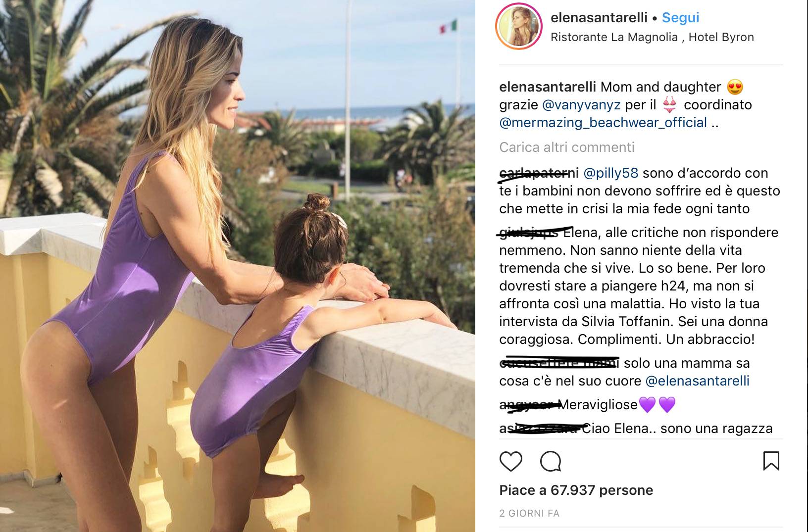Open comment field via speech bubble icon
The width and height of the screenshot is (808, 532).
coord(551,461)
